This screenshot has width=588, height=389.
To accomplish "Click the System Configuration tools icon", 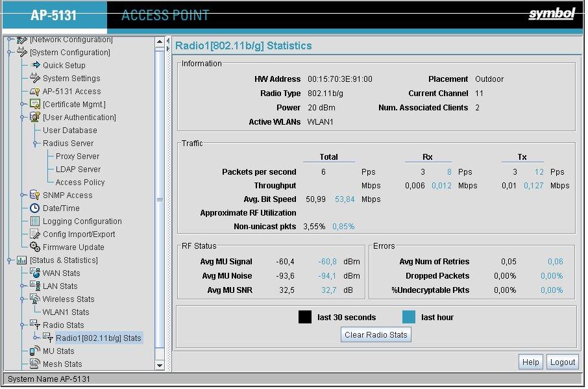I will 22,52.
